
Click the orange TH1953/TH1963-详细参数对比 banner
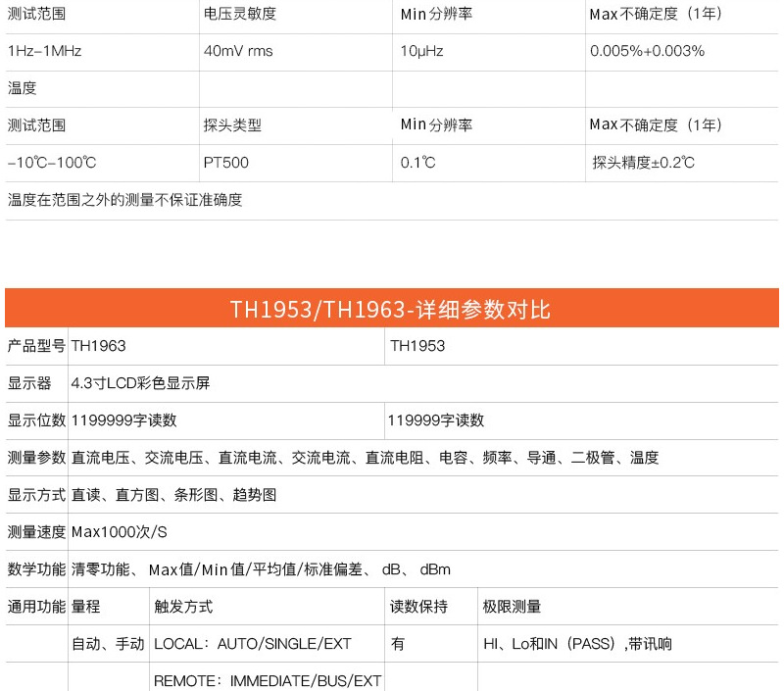[391, 308]
